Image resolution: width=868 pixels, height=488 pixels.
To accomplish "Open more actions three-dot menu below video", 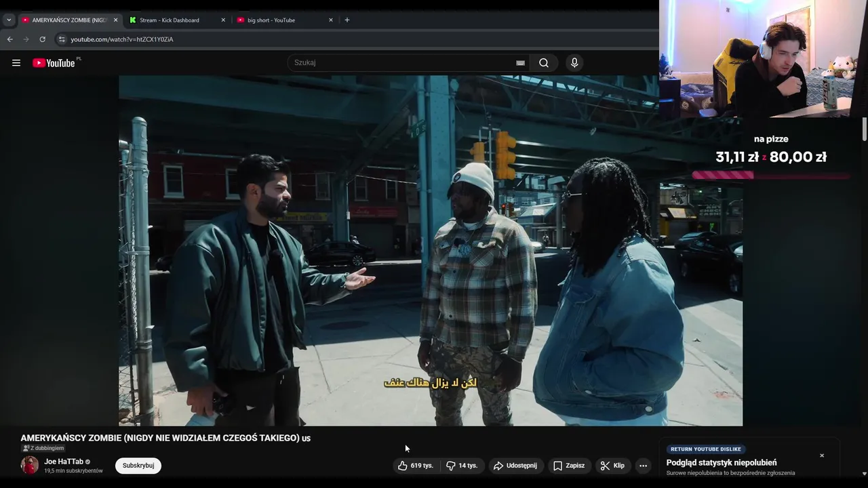I will click(643, 466).
